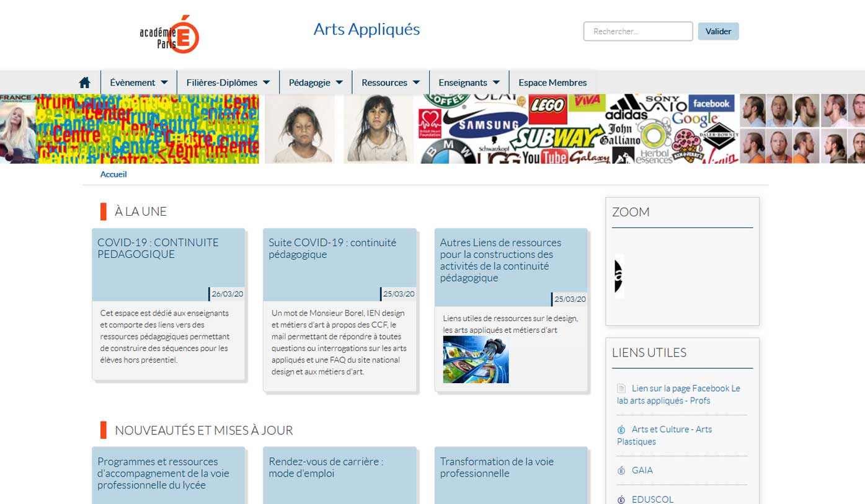Click the icon next to GAIA
The height and width of the screenshot is (504, 865).
(x=621, y=471)
